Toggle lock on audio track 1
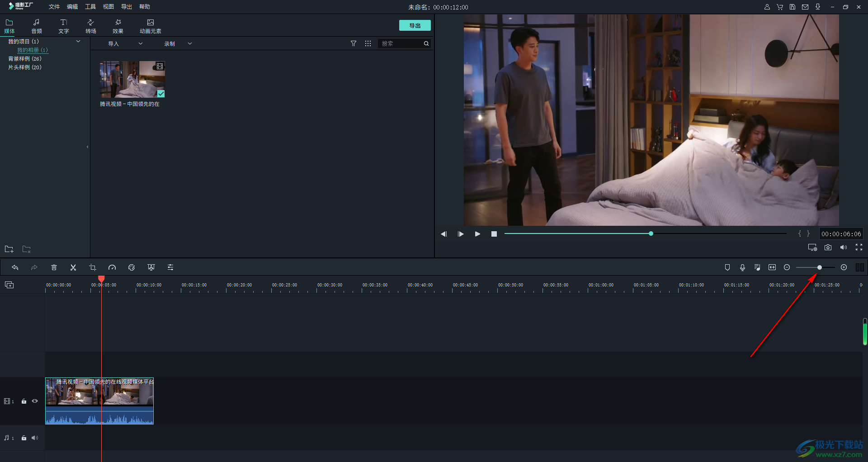868x462 pixels. pyautogui.click(x=24, y=438)
